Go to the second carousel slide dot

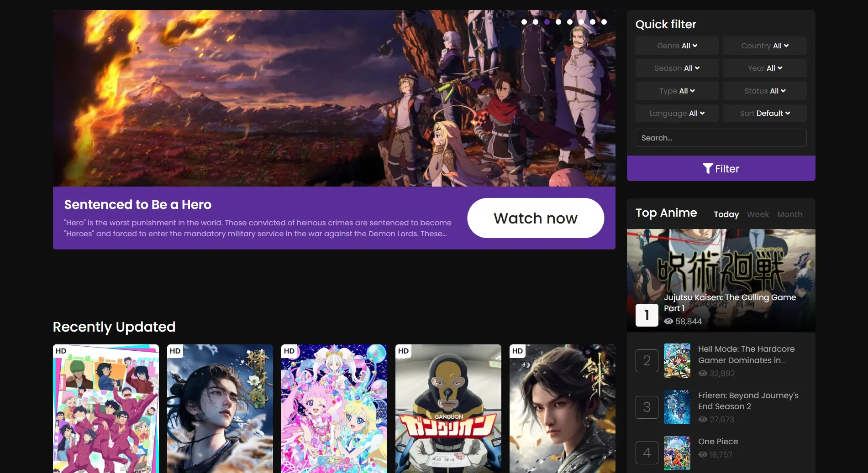pyautogui.click(x=536, y=22)
